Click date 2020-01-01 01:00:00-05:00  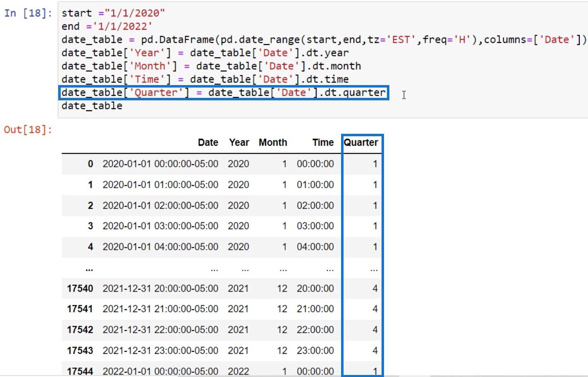(x=161, y=185)
